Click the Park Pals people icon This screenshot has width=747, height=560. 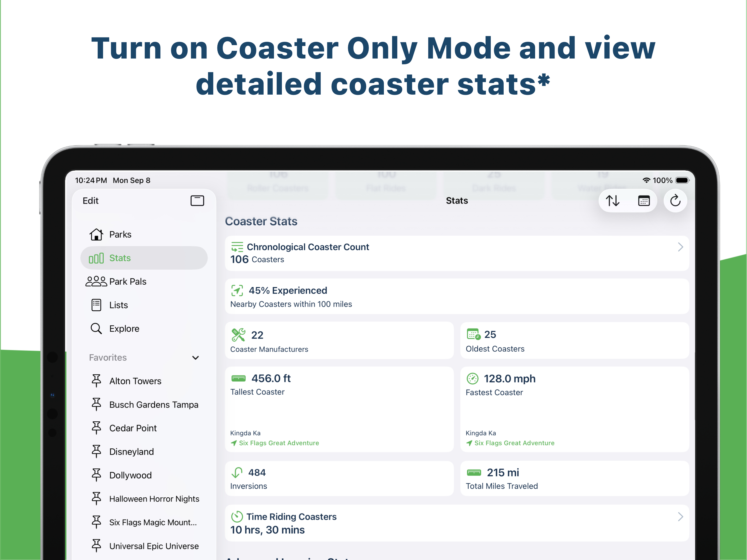tap(96, 281)
